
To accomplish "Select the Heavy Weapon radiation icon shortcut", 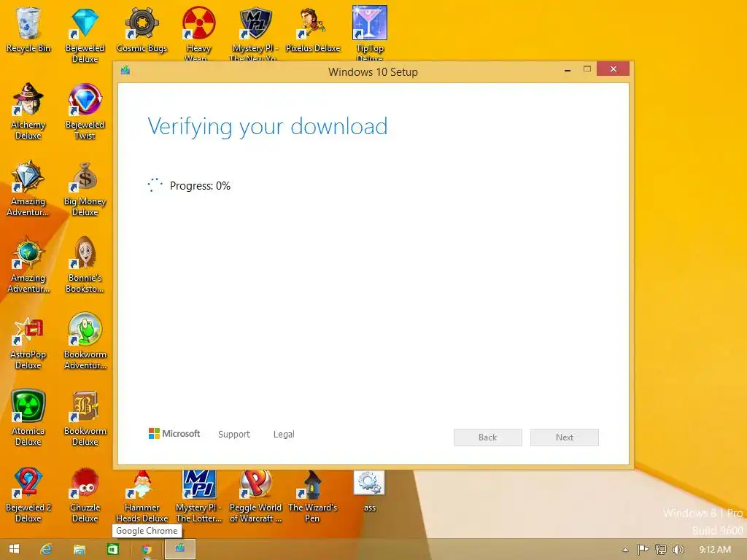I will (x=198, y=32).
